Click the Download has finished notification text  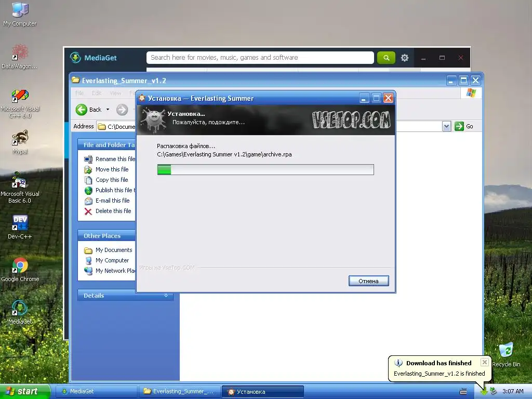(438, 363)
